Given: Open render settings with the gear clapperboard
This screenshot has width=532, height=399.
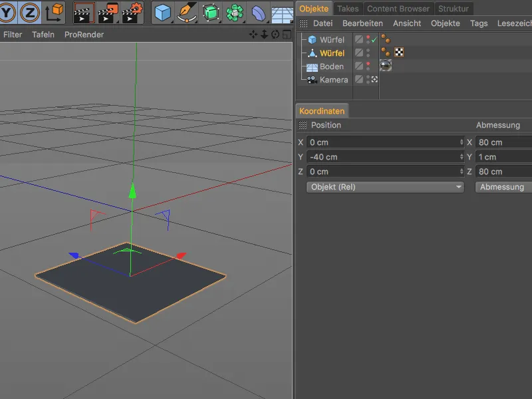Looking at the screenshot, I should [x=132, y=13].
